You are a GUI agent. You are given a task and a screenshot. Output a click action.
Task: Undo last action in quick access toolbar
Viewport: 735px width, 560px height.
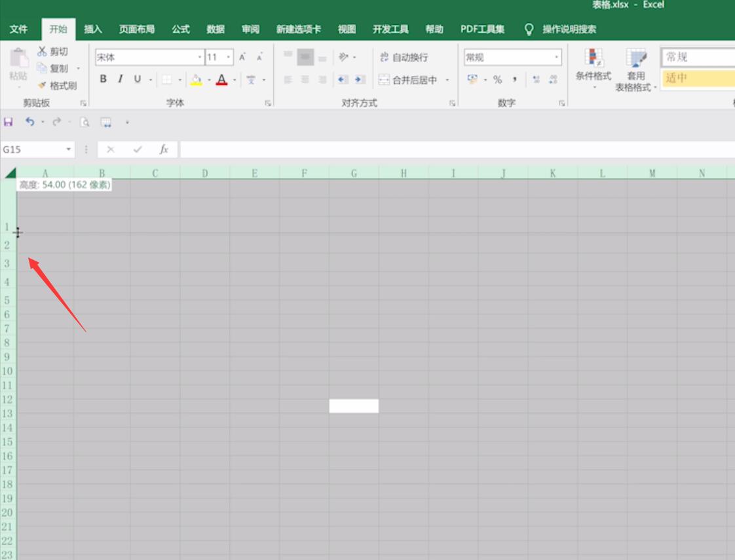(29, 122)
